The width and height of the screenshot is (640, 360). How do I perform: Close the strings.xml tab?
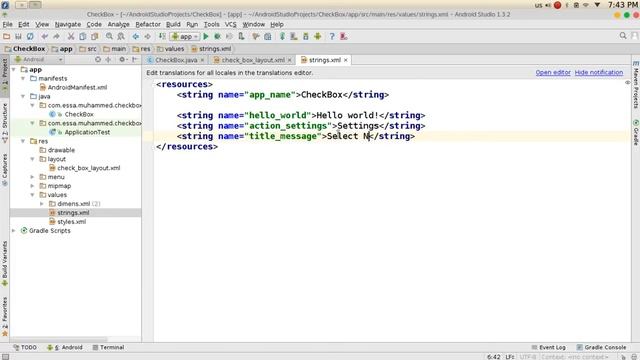click(346, 60)
